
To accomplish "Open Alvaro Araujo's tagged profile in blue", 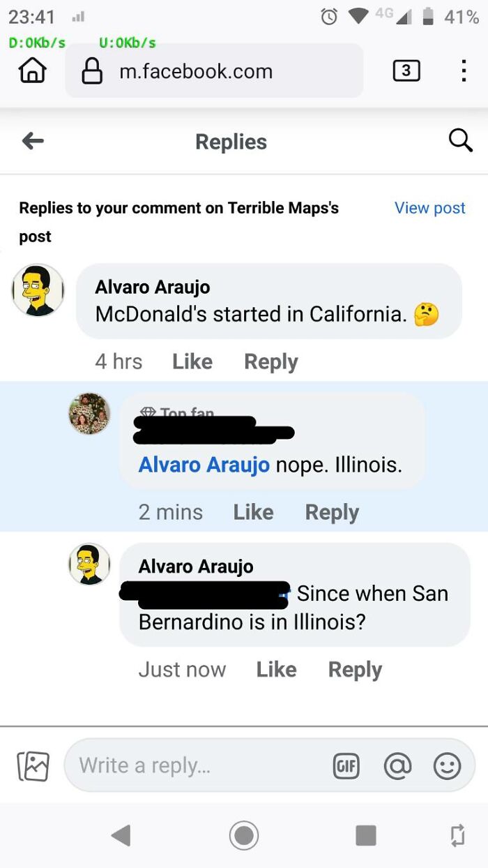I will 204,464.
